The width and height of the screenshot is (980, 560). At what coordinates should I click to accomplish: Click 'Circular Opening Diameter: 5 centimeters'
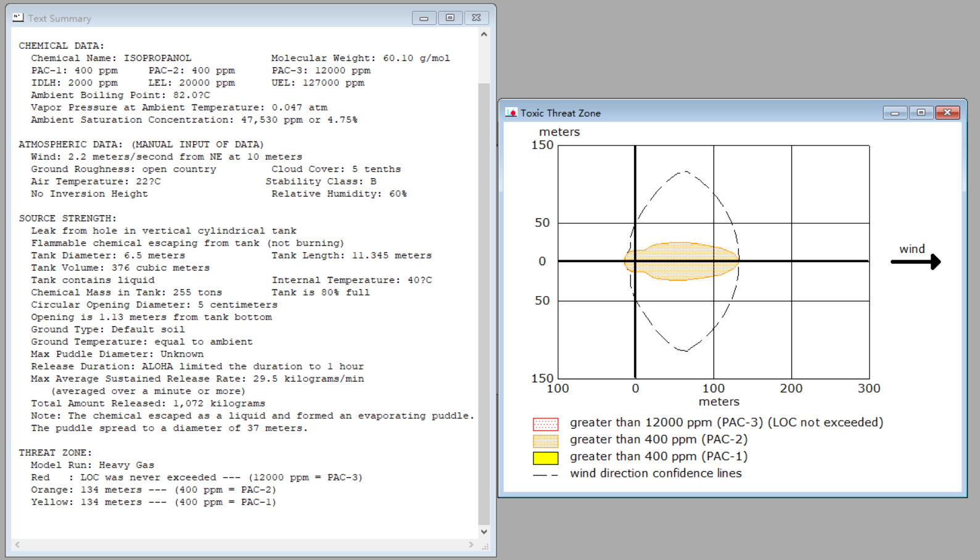[x=154, y=305]
